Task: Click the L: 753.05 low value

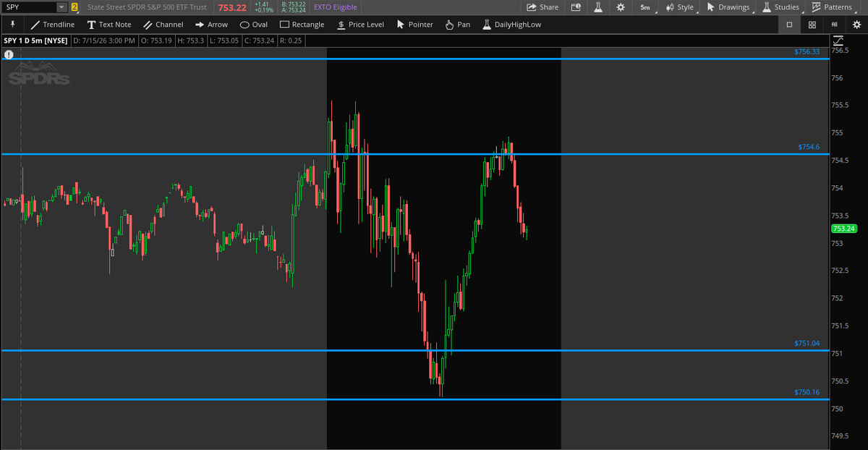Action: (x=225, y=41)
